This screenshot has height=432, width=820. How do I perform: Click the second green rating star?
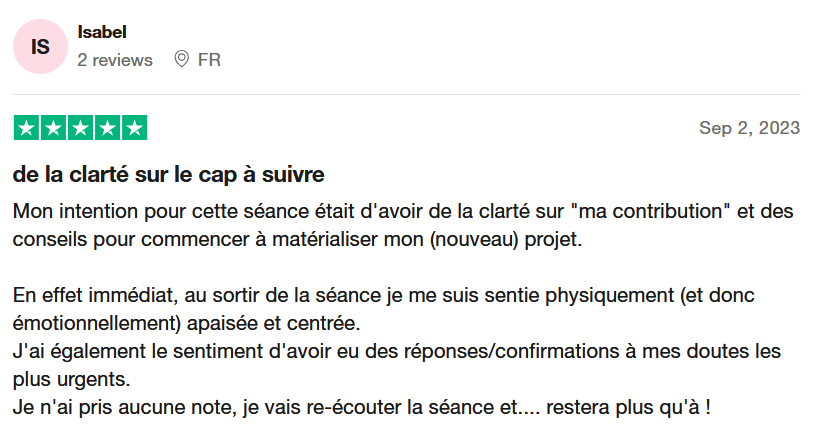(x=53, y=128)
